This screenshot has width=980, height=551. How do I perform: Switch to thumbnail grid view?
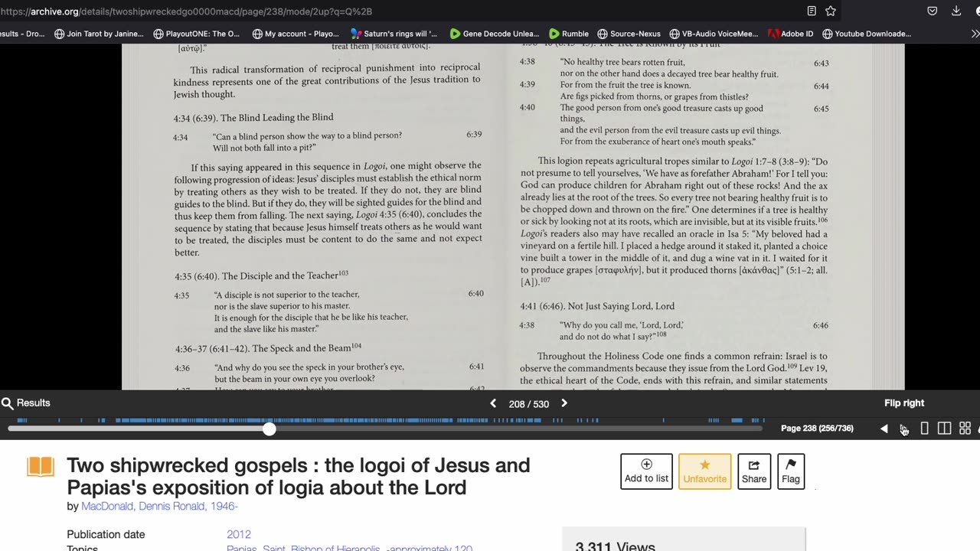point(965,429)
